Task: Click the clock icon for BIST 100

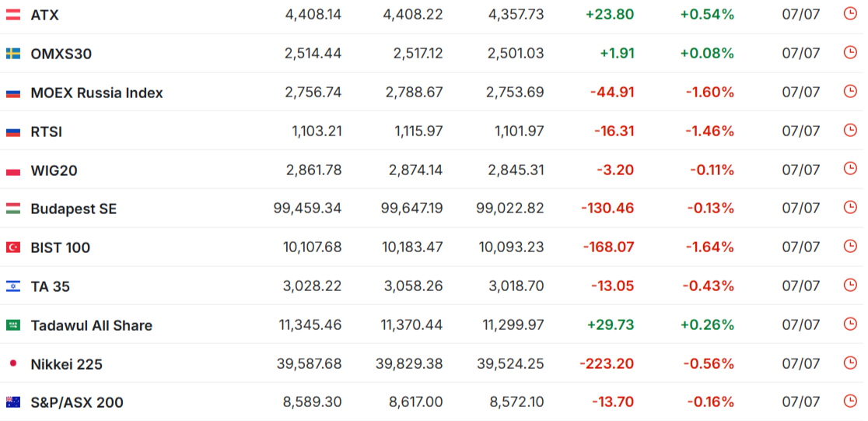Action: click(x=850, y=246)
